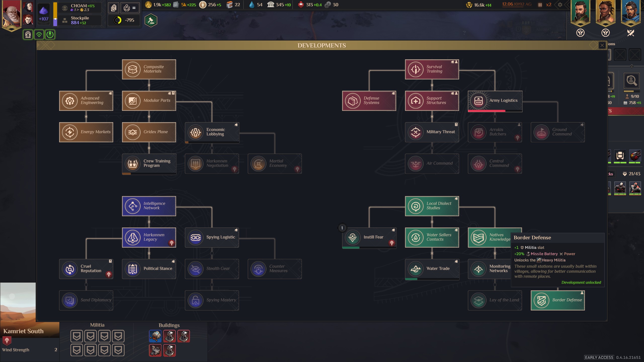Click the Harkonnen Negotiation locked node

212,163
